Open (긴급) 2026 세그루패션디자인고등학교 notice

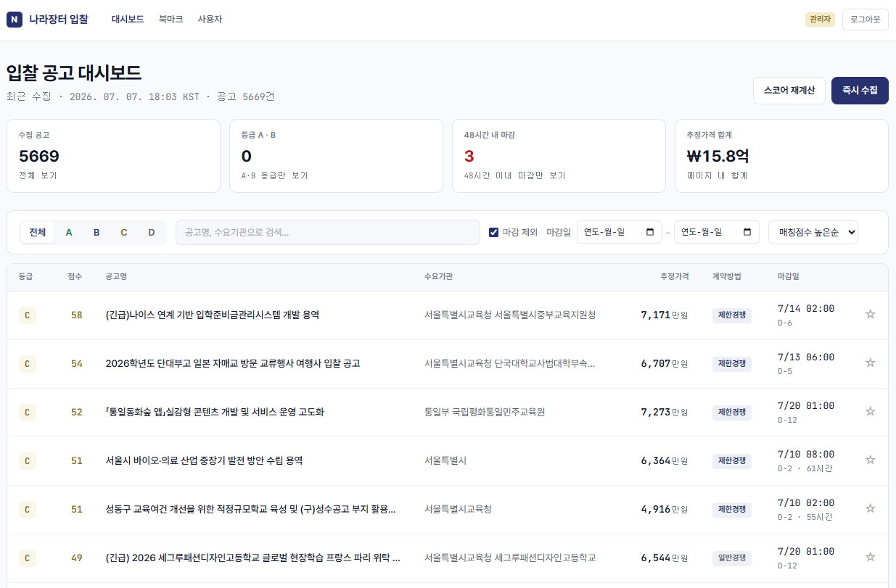252,558
